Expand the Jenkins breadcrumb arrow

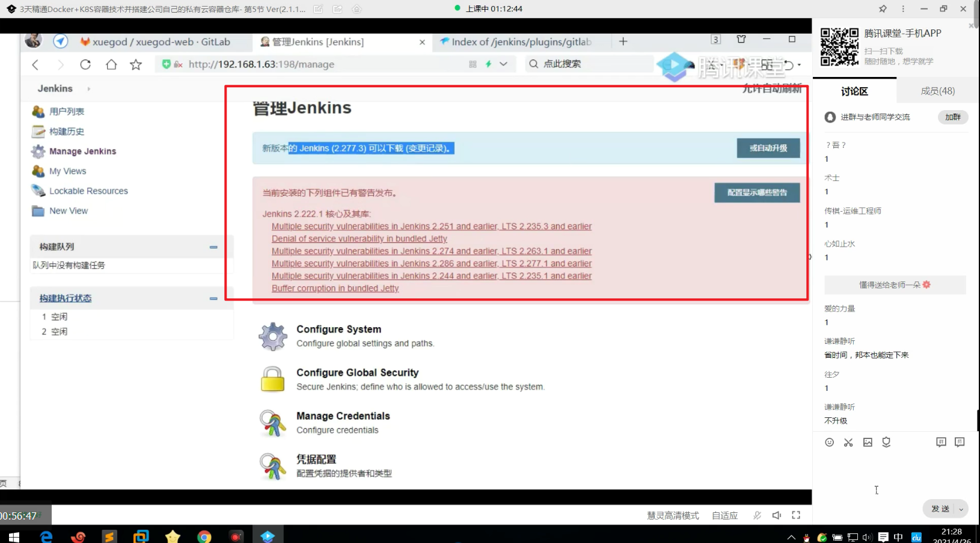pos(89,88)
